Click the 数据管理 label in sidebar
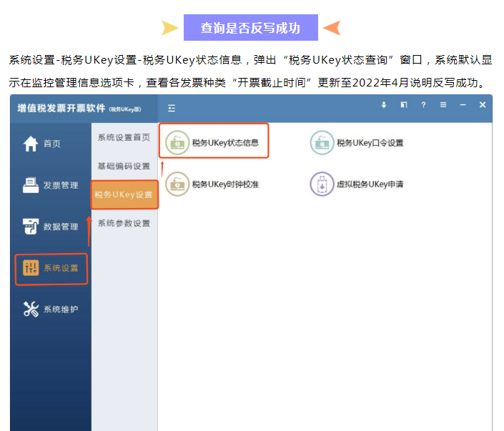504x431 pixels. tap(61, 227)
